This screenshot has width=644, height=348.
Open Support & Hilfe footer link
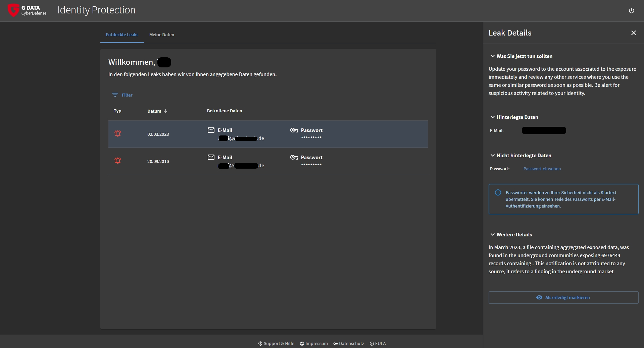coord(276,344)
